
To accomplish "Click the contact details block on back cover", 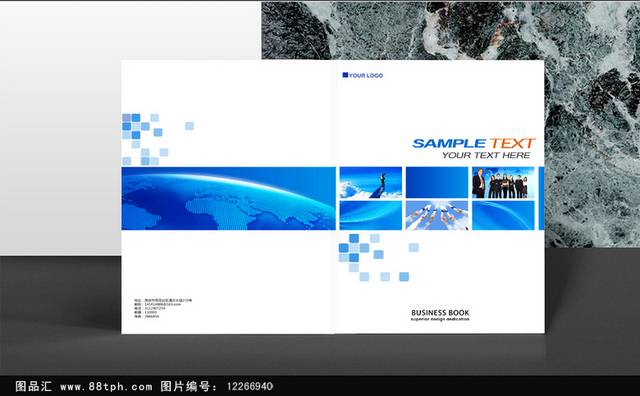I will [163, 308].
